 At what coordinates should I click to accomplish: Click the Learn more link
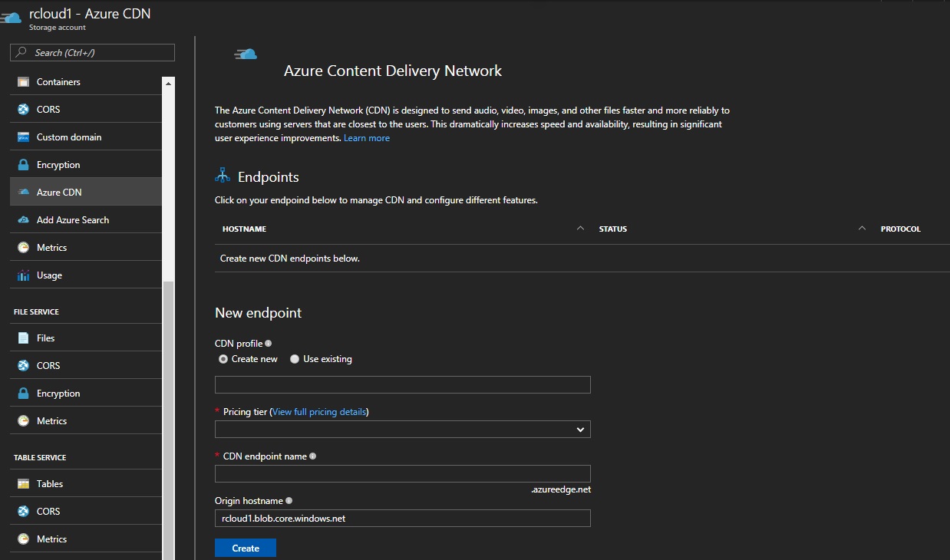pyautogui.click(x=367, y=138)
